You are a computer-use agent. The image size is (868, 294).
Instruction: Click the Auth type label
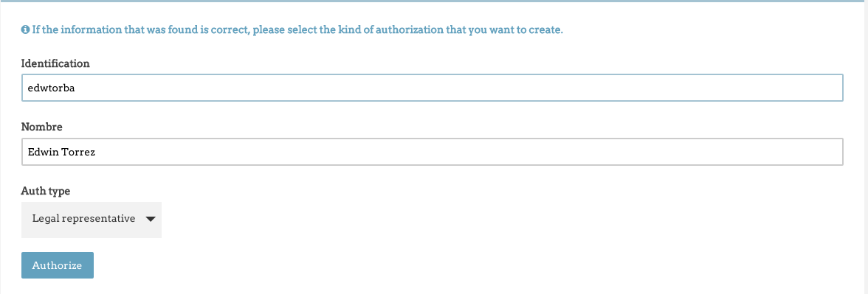coord(46,192)
